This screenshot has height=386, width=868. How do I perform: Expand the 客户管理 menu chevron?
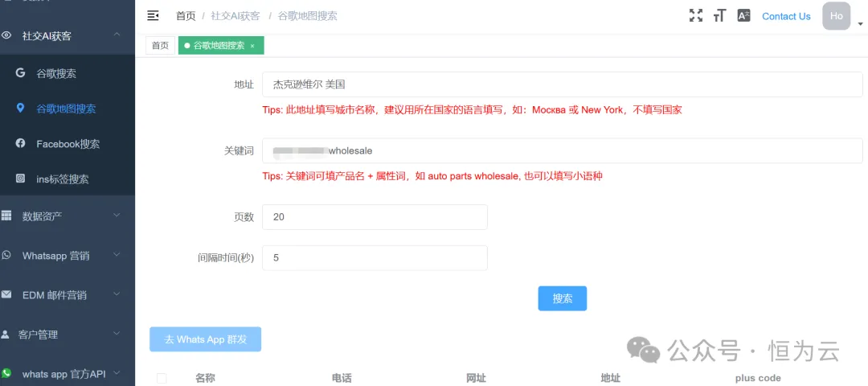pos(117,334)
